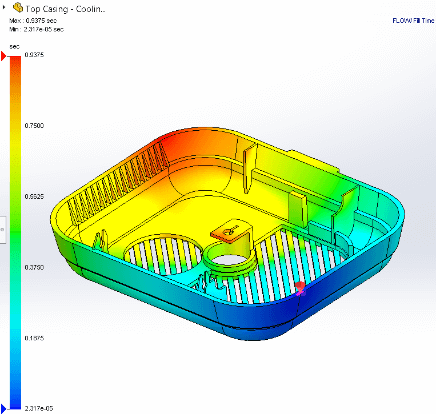Click the fill time color scale bar
The width and height of the screenshot is (436, 414).
15,233
